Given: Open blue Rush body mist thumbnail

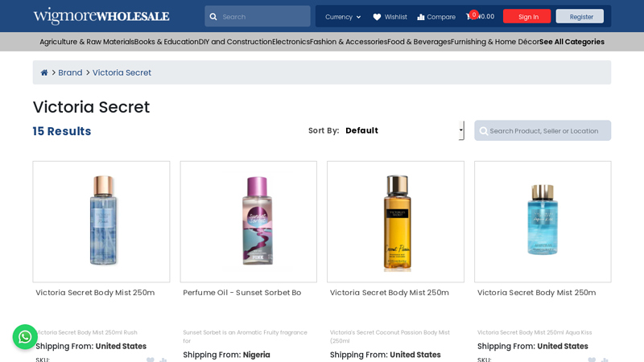Looking at the screenshot, I should [x=101, y=222].
